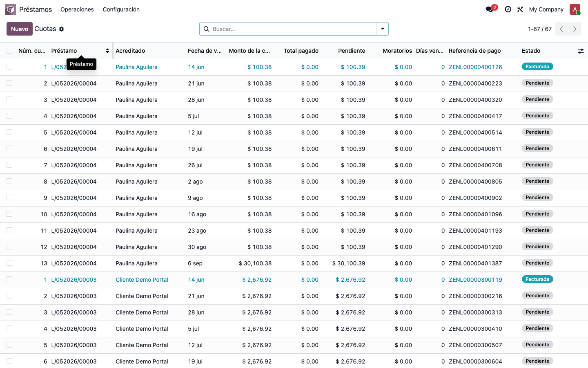This screenshot has height=368, width=588.
Task: Go to previous page arrow
Action: (561, 29)
